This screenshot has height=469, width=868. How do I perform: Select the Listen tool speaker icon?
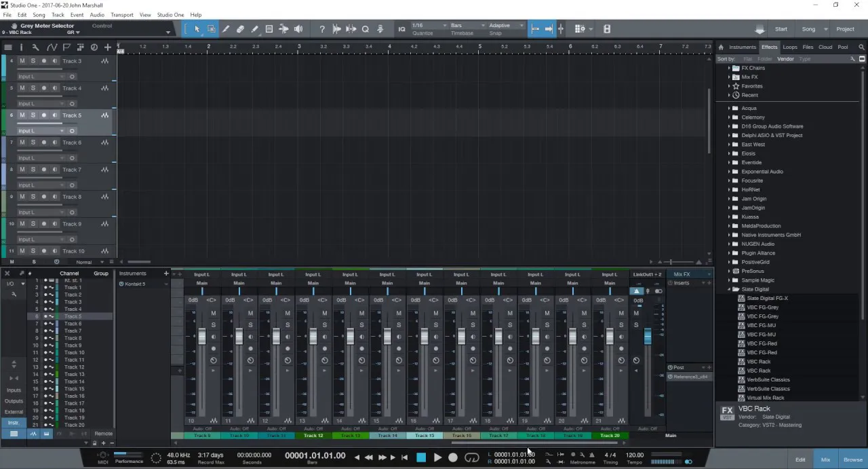[298, 29]
